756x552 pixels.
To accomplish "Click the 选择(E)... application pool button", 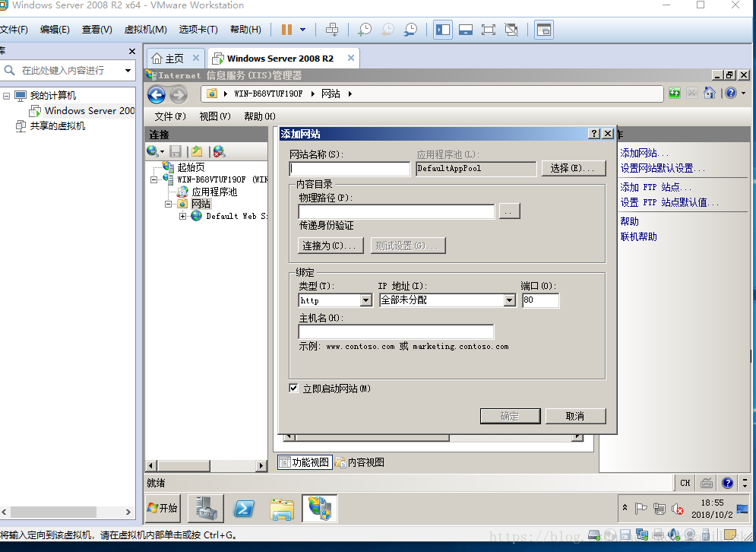I will pos(574,168).
